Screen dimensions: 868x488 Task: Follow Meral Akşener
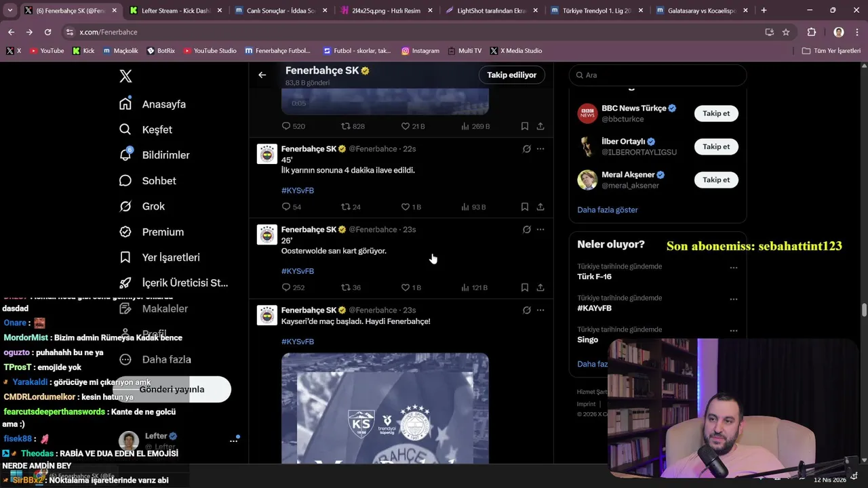716,180
